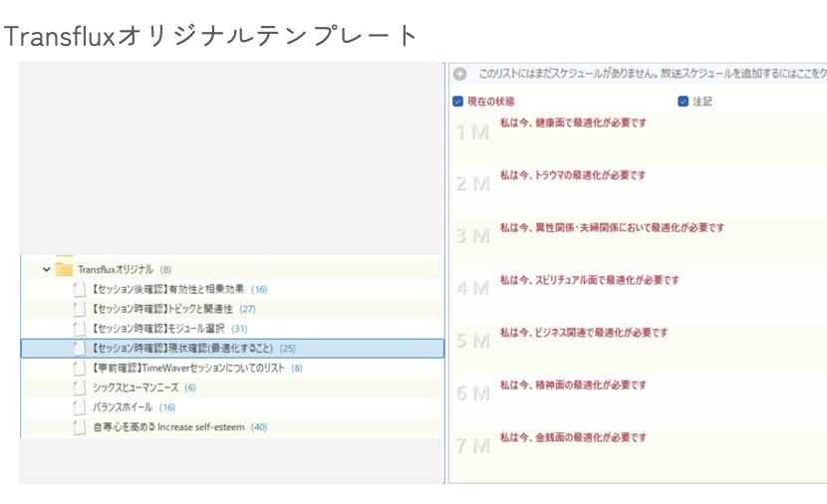Screen dimensions: 827x504
Task: Click document icon beside 現状確認(最適化すること)
Action: tap(79, 348)
